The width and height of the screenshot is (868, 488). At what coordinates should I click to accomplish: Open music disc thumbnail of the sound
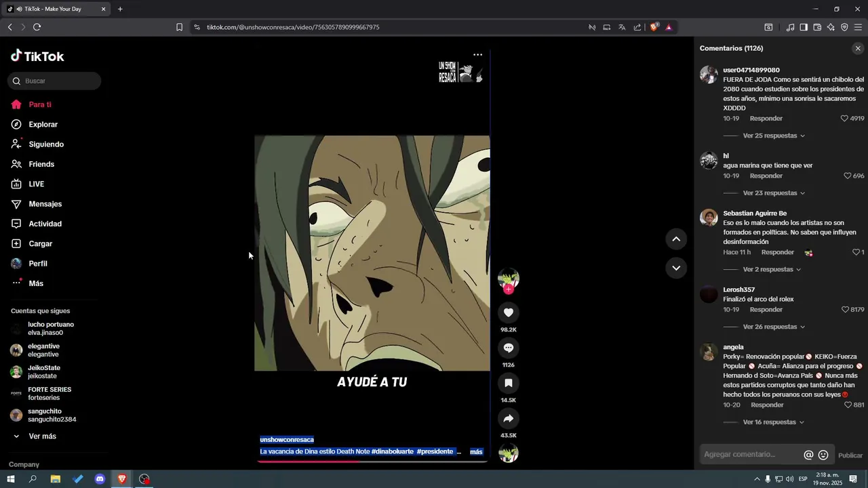pyautogui.click(x=508, y=453)
